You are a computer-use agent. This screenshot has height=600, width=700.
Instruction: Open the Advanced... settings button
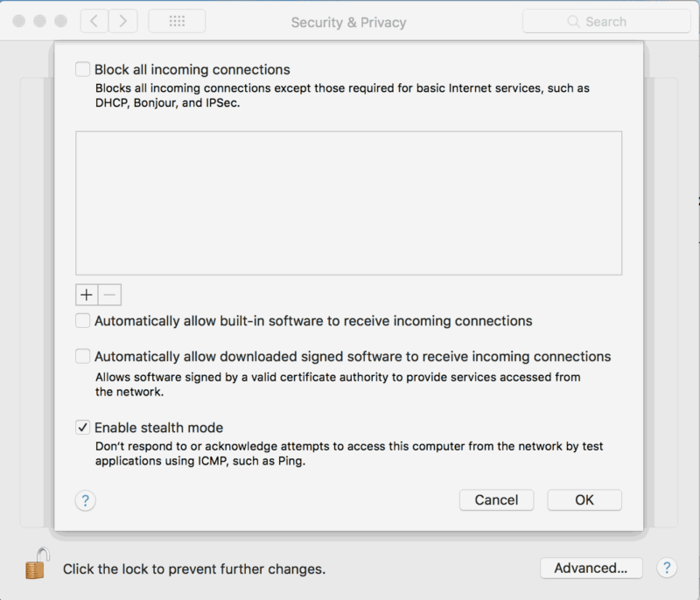(x=591, y=568)
